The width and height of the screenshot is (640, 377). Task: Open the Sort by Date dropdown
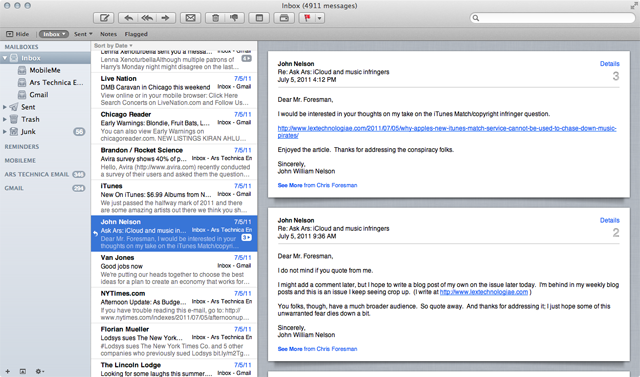pos(113,46)
